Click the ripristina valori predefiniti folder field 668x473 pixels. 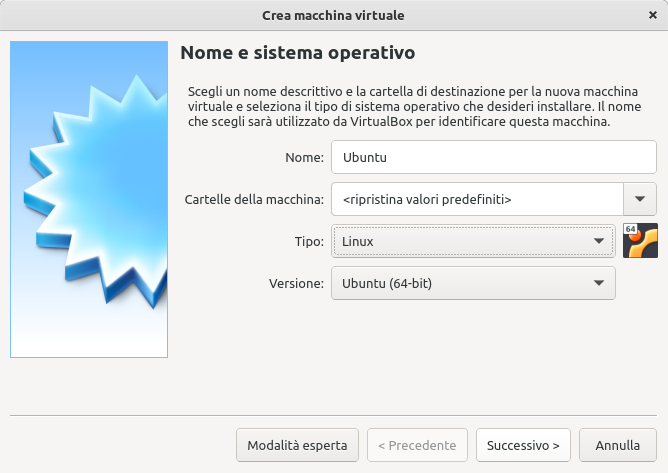coord(477,199)
